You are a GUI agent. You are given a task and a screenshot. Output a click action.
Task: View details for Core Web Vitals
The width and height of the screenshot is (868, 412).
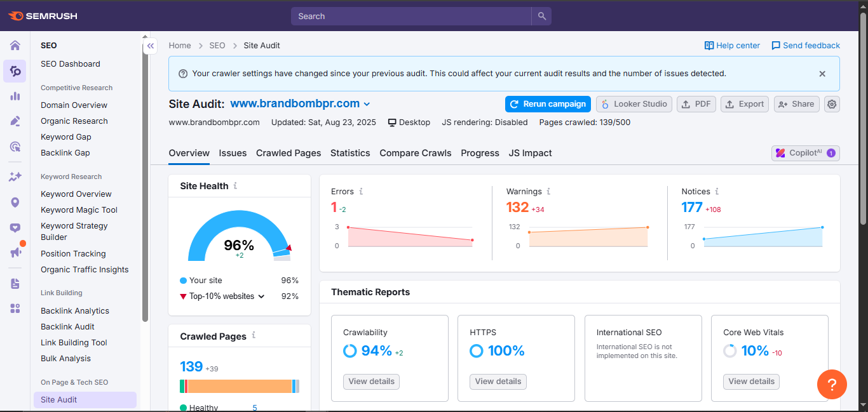(x=751, y=382)
